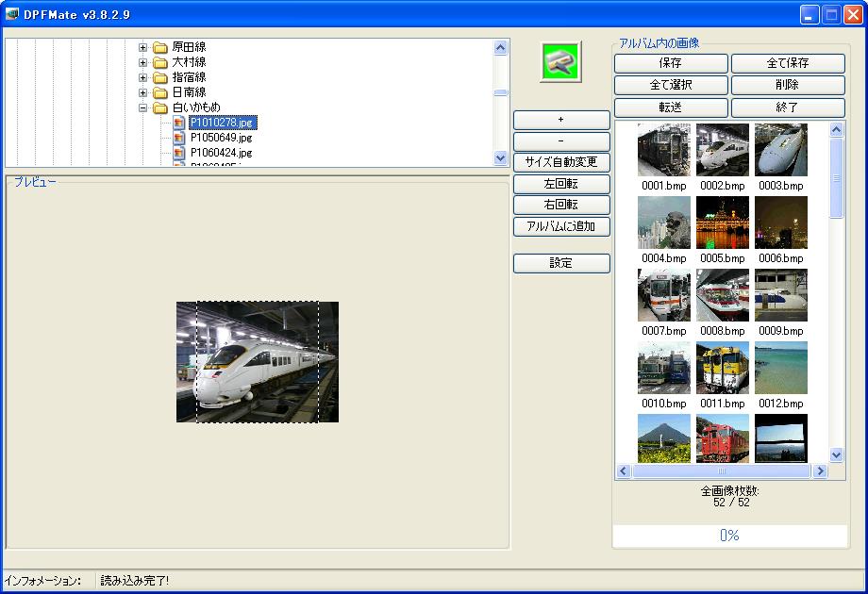The width and height of the screenshot is (868, 594).
Task: Select album thumbnail 0011.bmp
Action: click(x=723, y=368)
